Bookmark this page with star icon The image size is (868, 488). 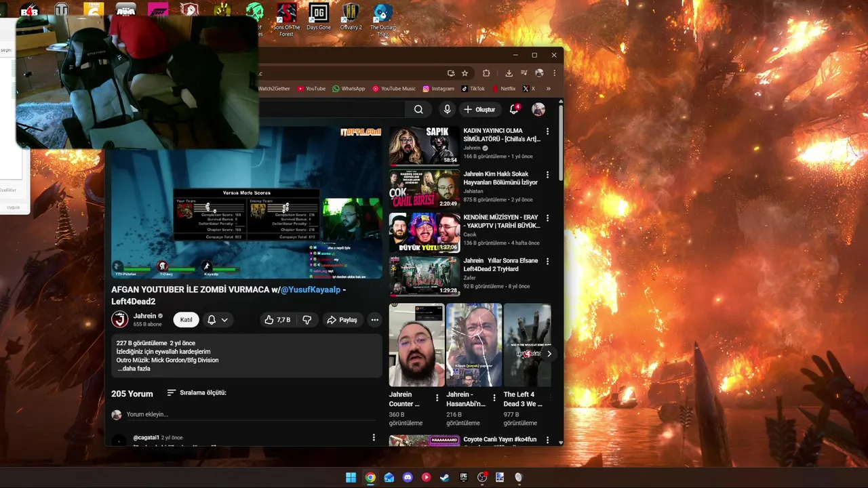point(465,73)
